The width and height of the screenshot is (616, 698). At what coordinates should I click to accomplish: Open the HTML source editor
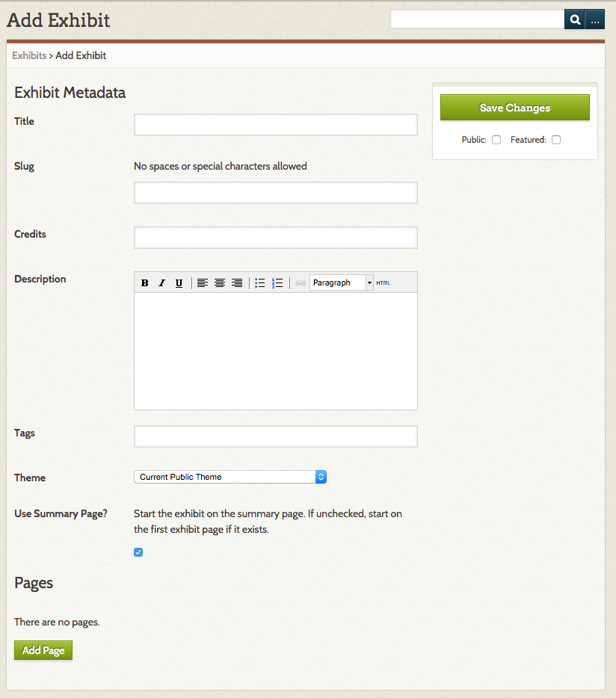click(384, 282)
